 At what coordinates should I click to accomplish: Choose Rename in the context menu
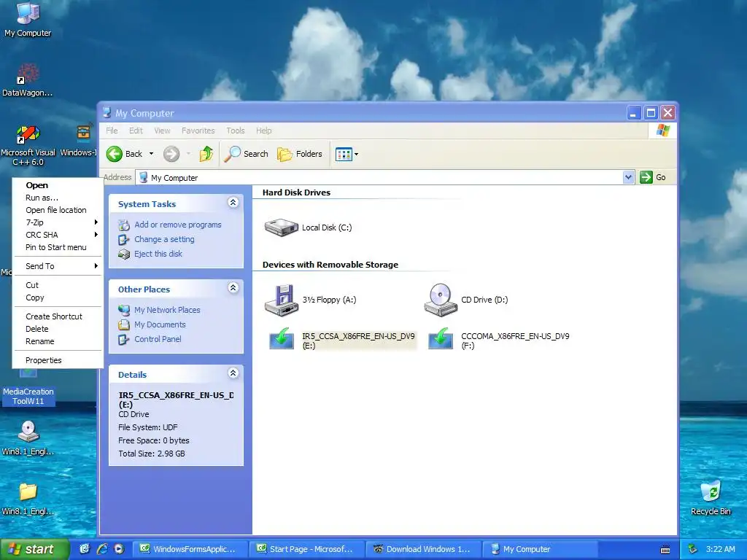pos(57,341)
